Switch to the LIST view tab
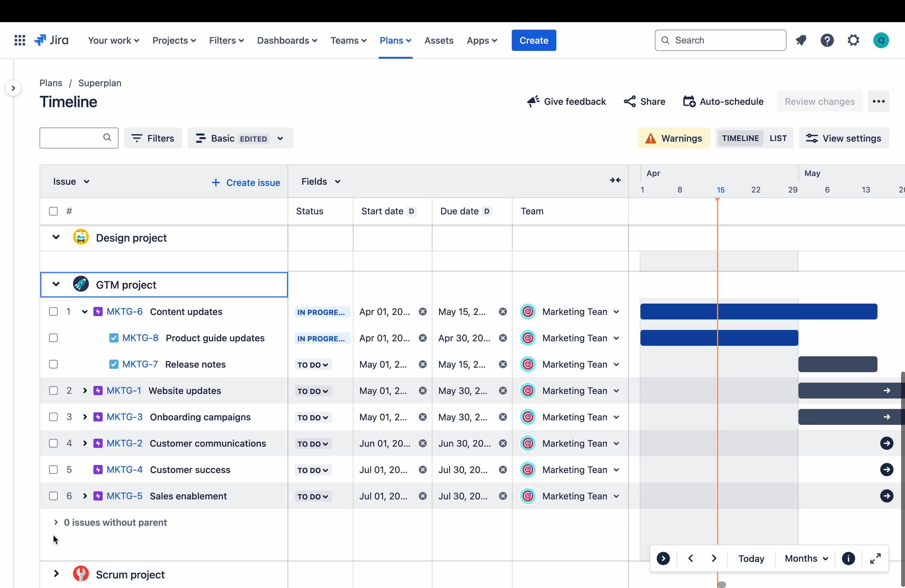This screenshot has width=905, height=588. coord(778,138)
